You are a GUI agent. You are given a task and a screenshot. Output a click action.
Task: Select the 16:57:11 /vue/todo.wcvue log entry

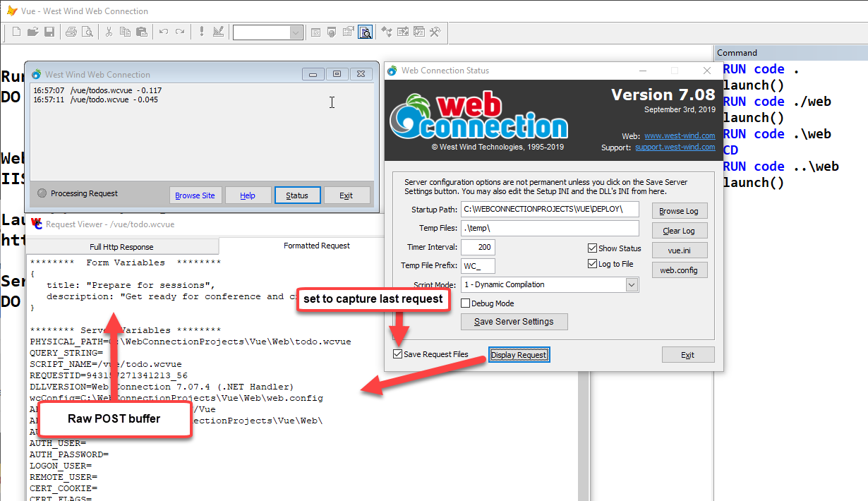click(96, 99)
